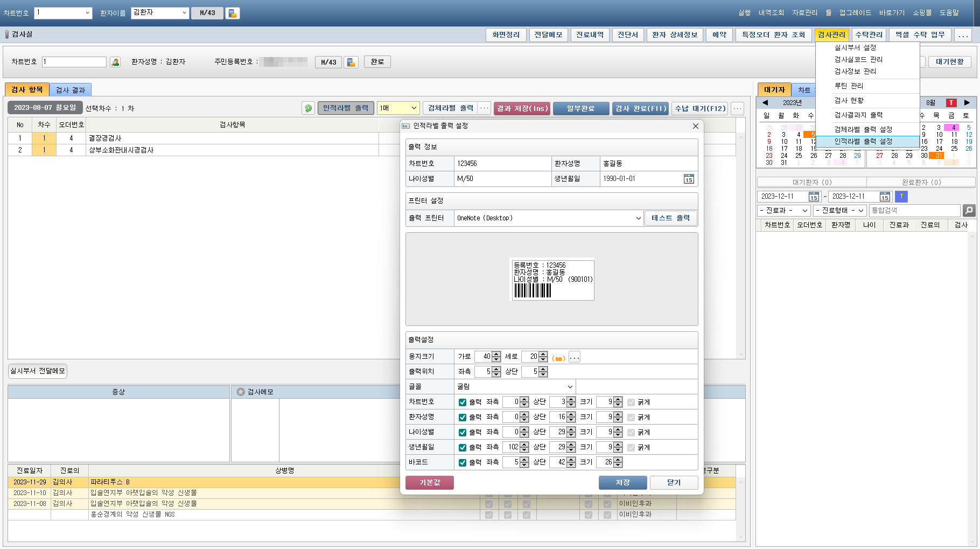This screenshot has height=549, width=980.
Task: Click the magnifier search icon in waiting list
Action: pyautogui.click(x=969, y=211)
